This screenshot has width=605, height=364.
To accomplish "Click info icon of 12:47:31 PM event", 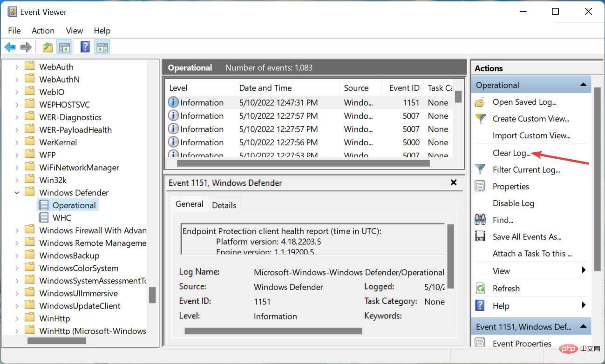I will (x=173, y=102).
